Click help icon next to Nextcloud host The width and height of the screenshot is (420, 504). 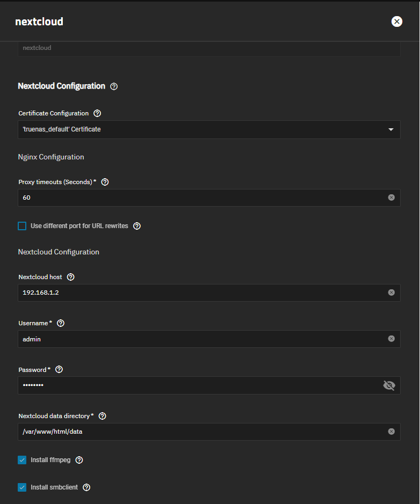click(71, 277)
